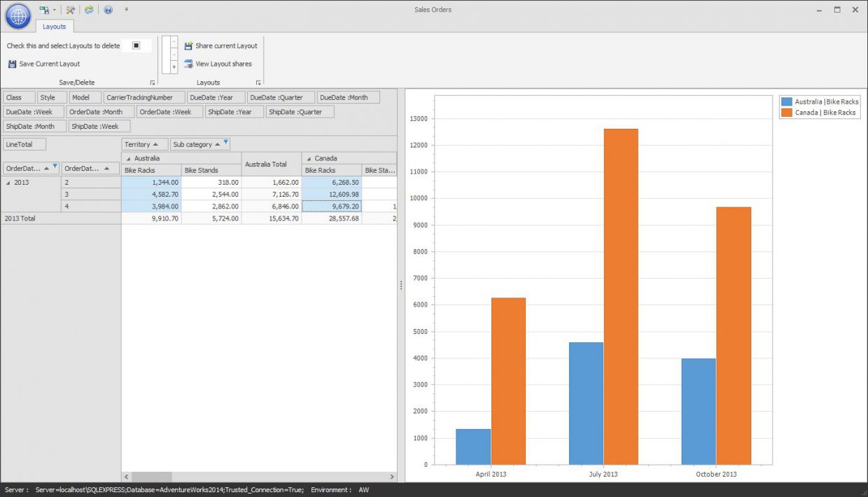Click the horizontal scrollbar right arrow
This screenshot has height=497, width=868.
[x=392, y=477]
